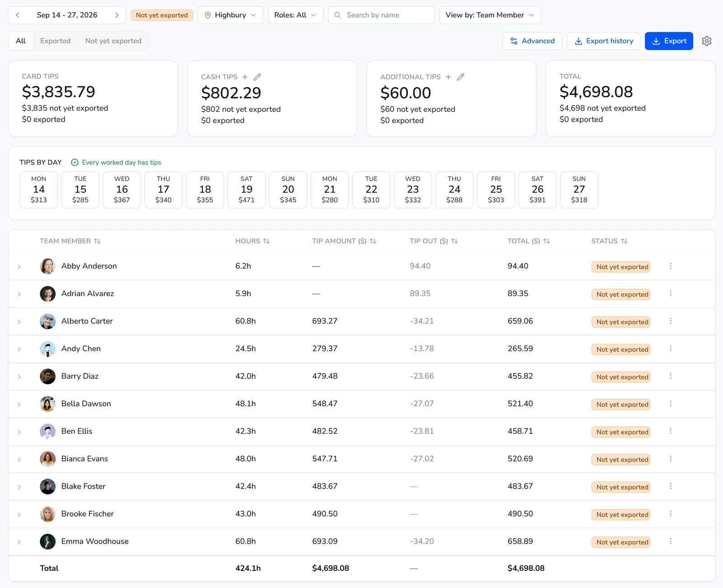The image size is (723, 588).
Task: Expand Abby Anderson's row
Action: pyautogui.click(x=19, y=267)
